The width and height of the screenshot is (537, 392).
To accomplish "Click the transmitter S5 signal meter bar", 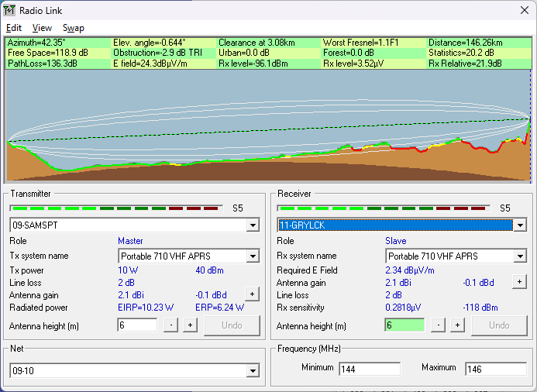I will tap(116, 208).
